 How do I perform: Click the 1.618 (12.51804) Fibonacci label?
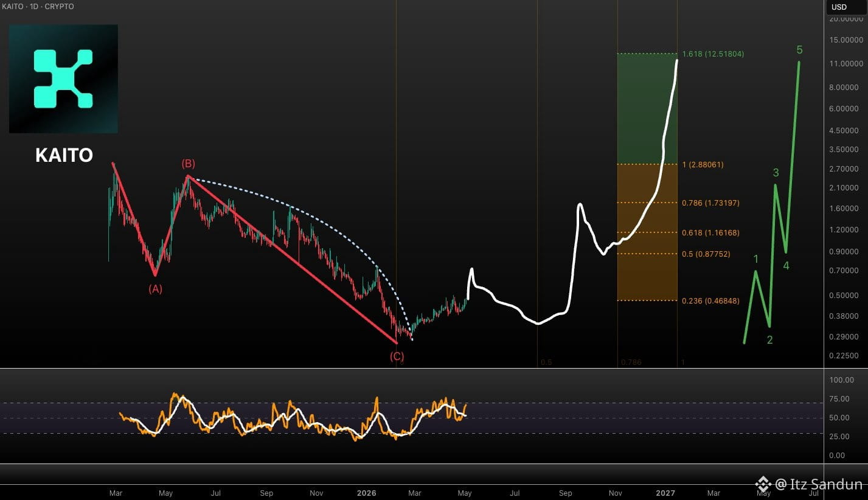(x=713, y=54)
